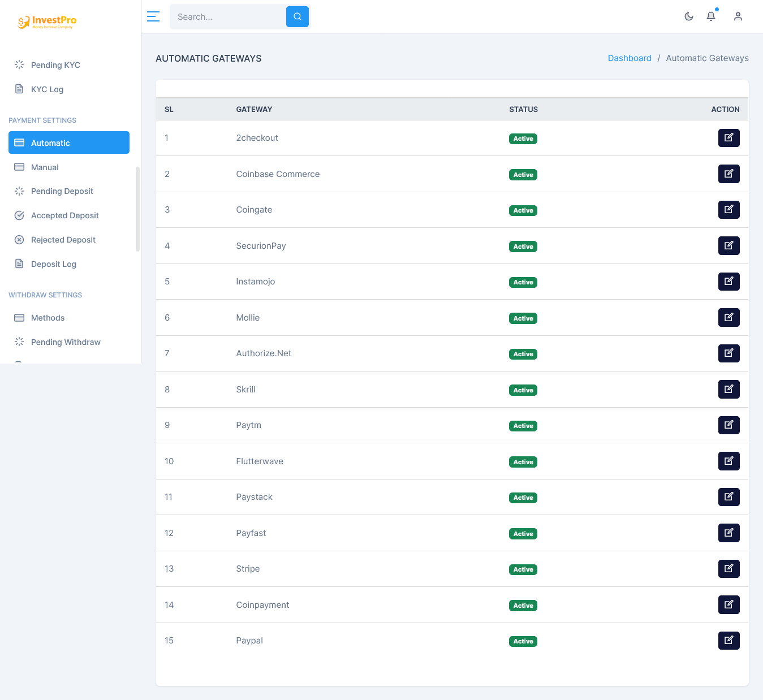Edit the Payfast gateway
Viewport: 763px width, 700px height.
pyautogui.click(x=729, y=533)
